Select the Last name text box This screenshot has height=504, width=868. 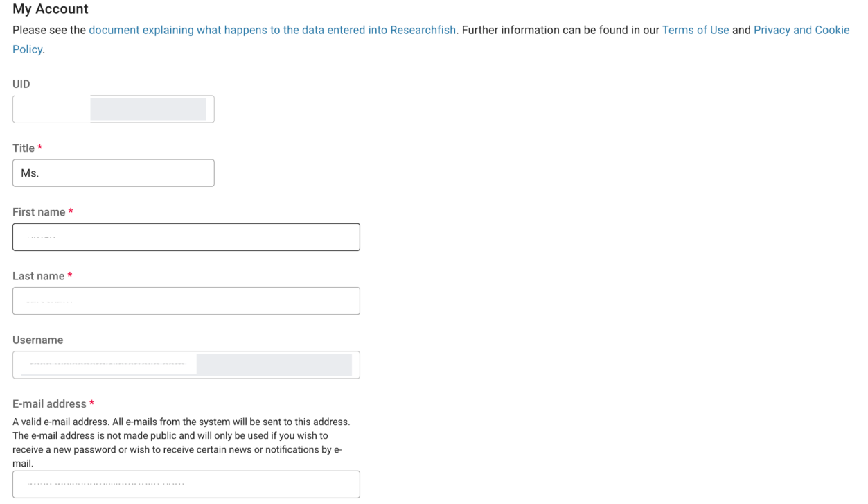[x=186, y=301]
